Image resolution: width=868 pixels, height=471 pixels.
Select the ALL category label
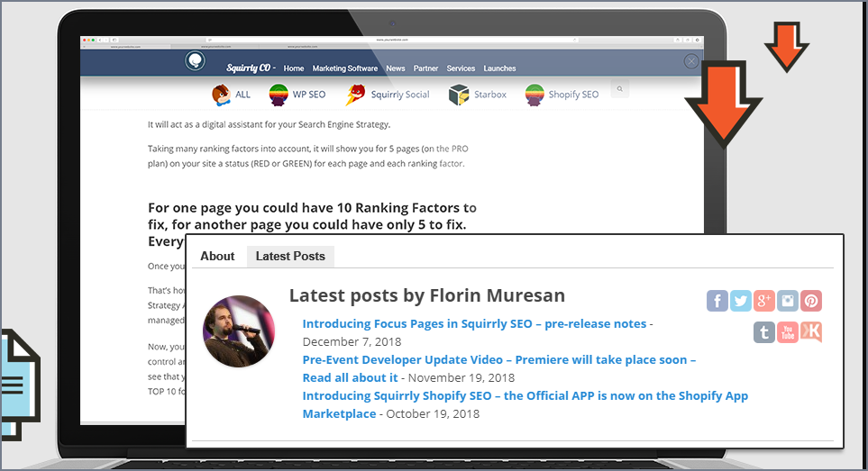(242, 95)
